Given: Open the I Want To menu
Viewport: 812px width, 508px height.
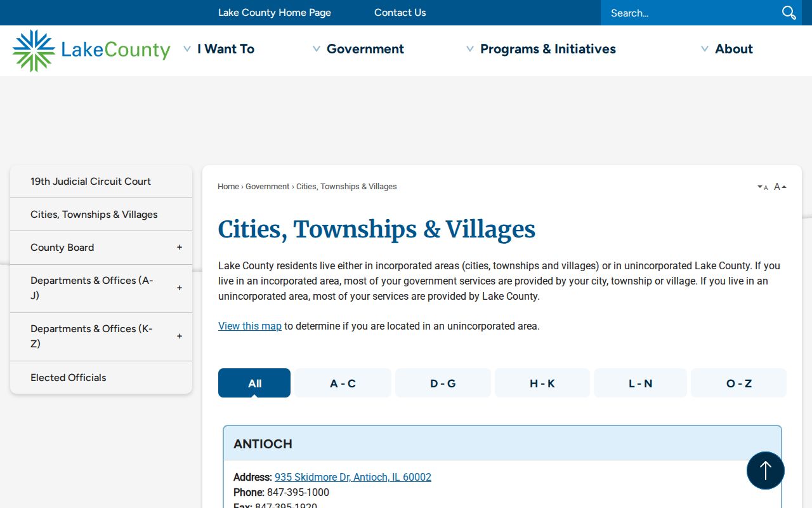Looking at the screenshot, I should [x=226, y=49].
